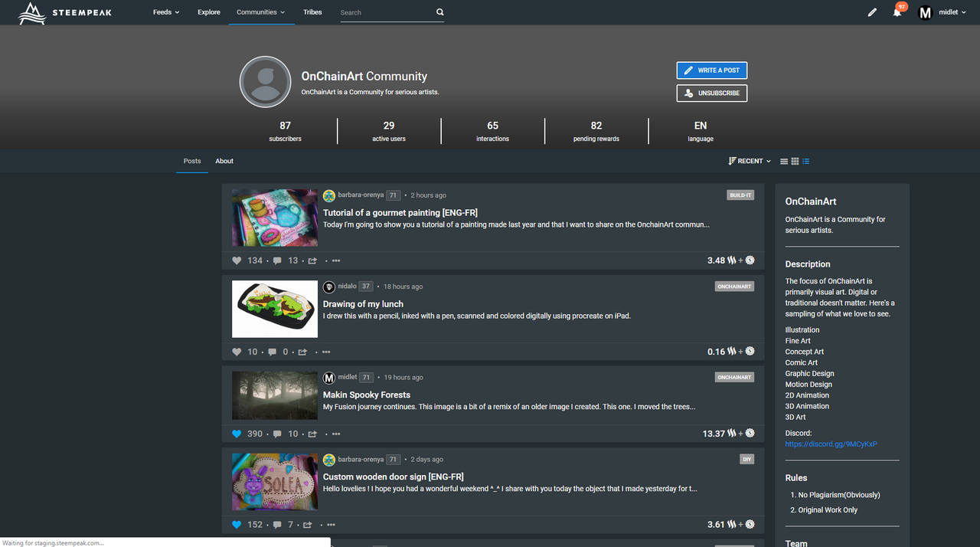Open more options for Custom wooden door sign

coord(331,525)
